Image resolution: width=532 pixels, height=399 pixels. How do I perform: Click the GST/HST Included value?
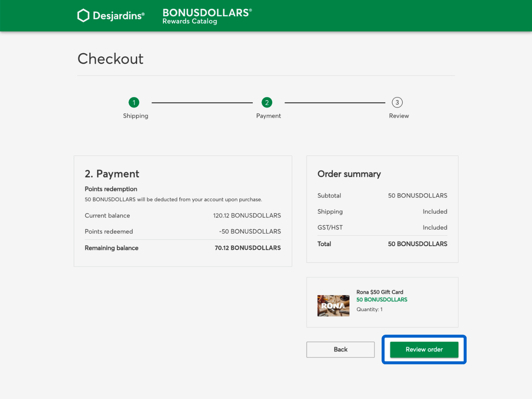[435, 228]
